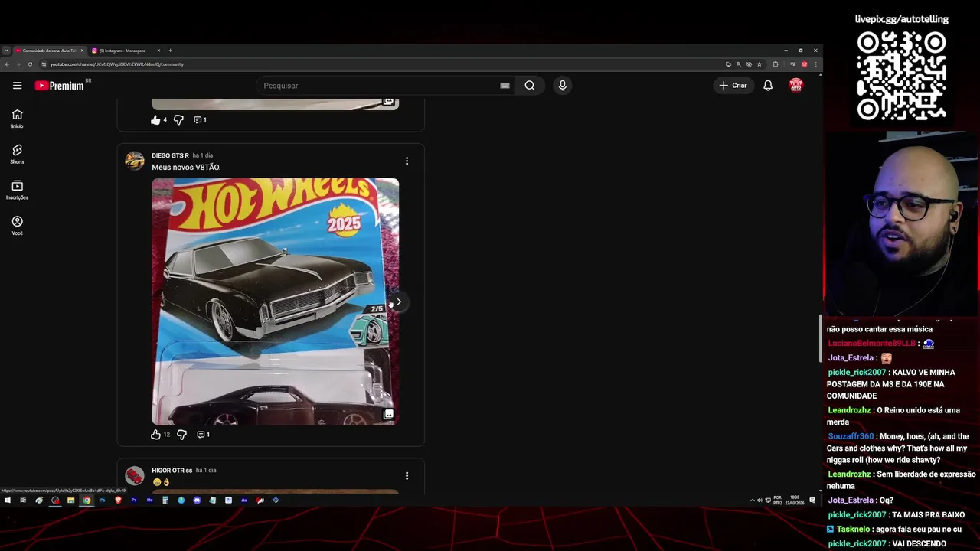980x551 pixels.
Task: Open 'há 1 dia' timestamp of DIEGO post
Action: [203, 155]
